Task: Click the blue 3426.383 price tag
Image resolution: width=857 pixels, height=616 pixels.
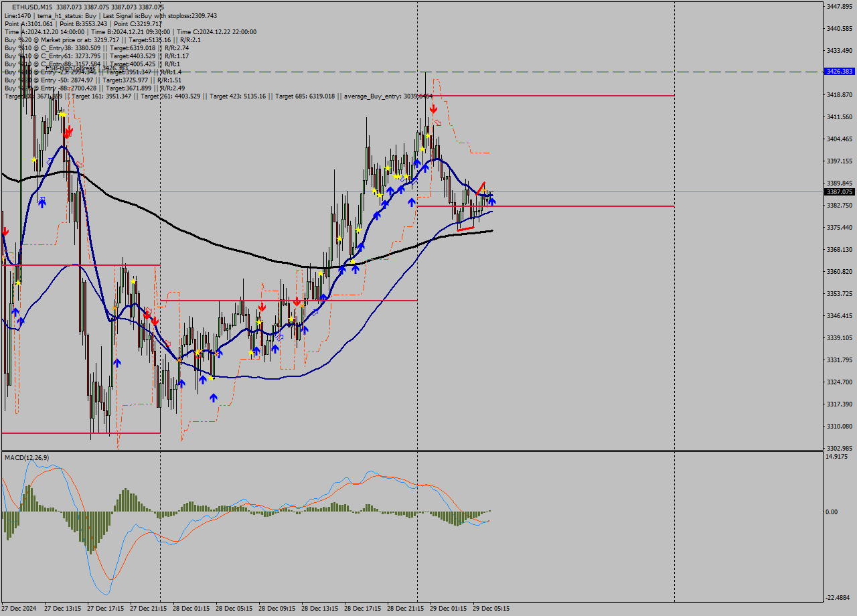Action: click(840, 71)
